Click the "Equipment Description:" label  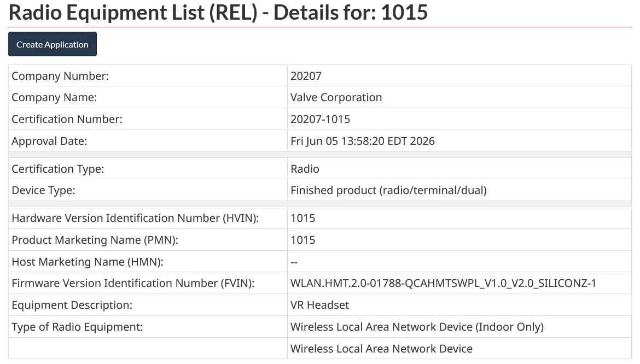(x=72, y=306)
